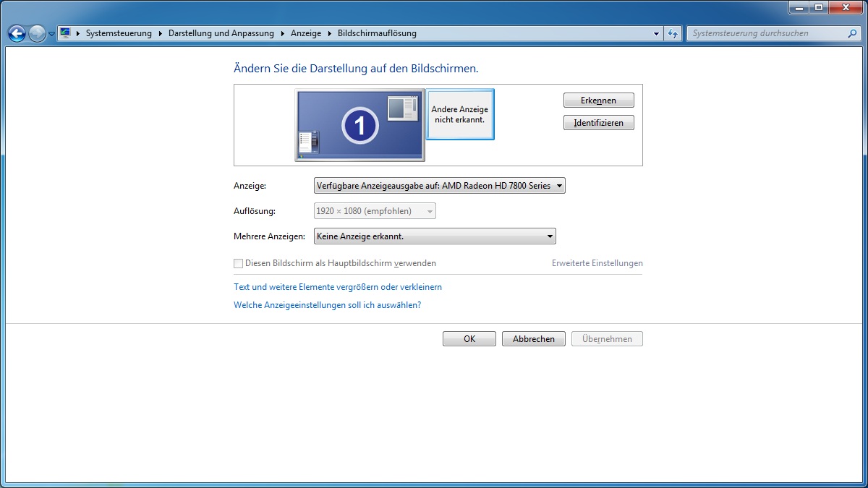This screenshot has width=868, height=488.
Task: Open 'Text und weitere Elemente vergrößern oder verkleinern'
Action: pos(338,287)
